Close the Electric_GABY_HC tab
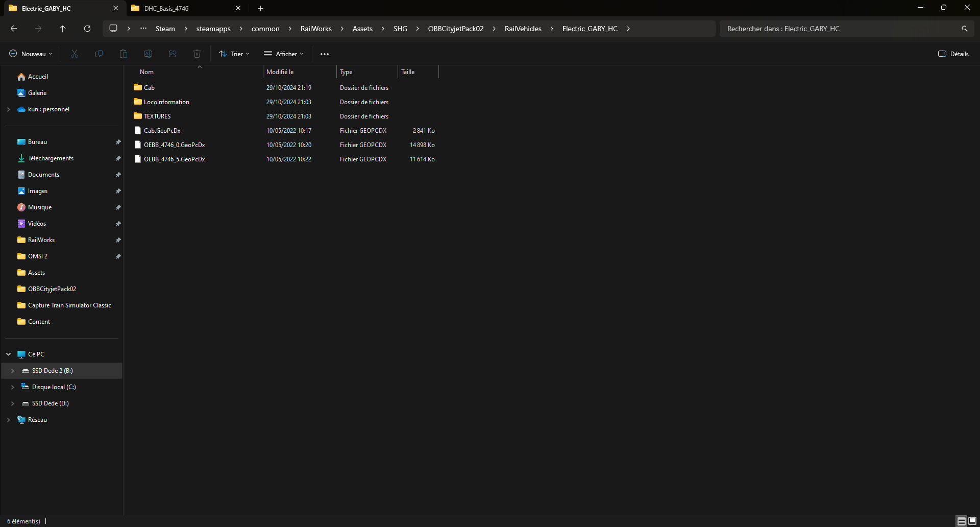Screen dimensions: 980x527 click(x=116, y=8)
